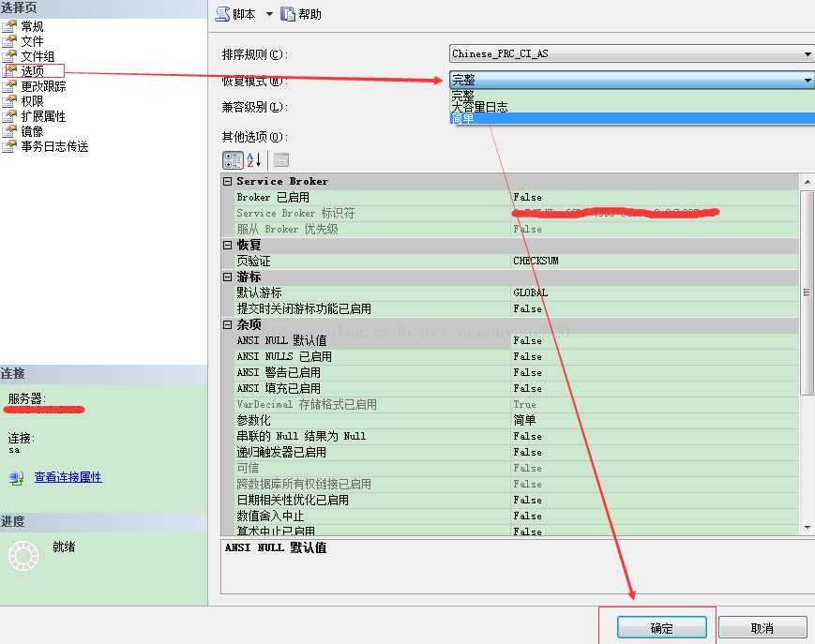The image size is (815, 644).
Task: Click the 恢复模式 dropdown arrow
Action: [807, 80]
